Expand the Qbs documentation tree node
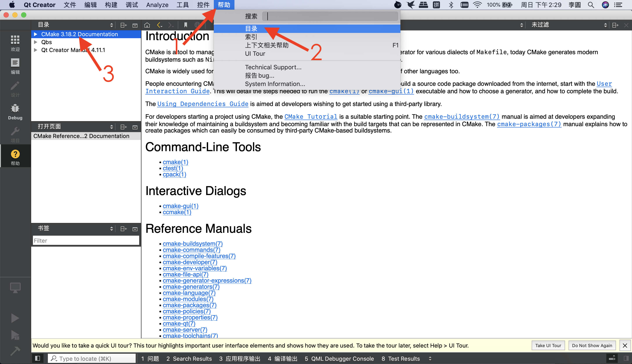This screenshot has width=632, height=364. click(x=36, y=42)
